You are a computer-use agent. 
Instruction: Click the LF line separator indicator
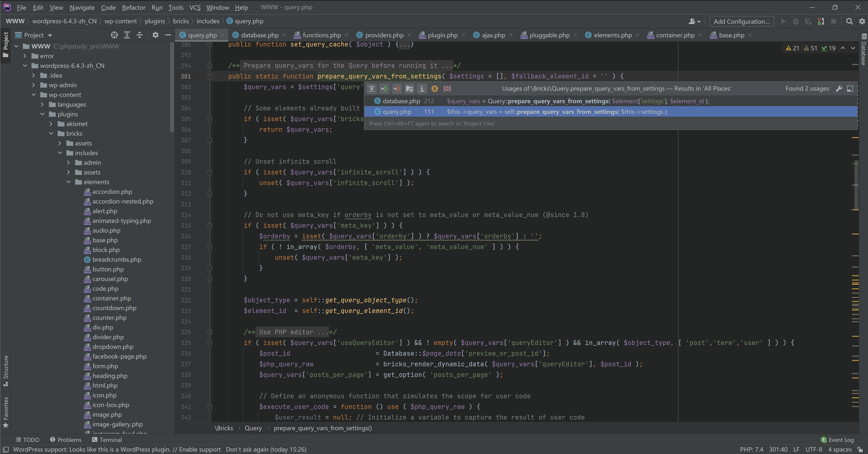click(796, 450)
